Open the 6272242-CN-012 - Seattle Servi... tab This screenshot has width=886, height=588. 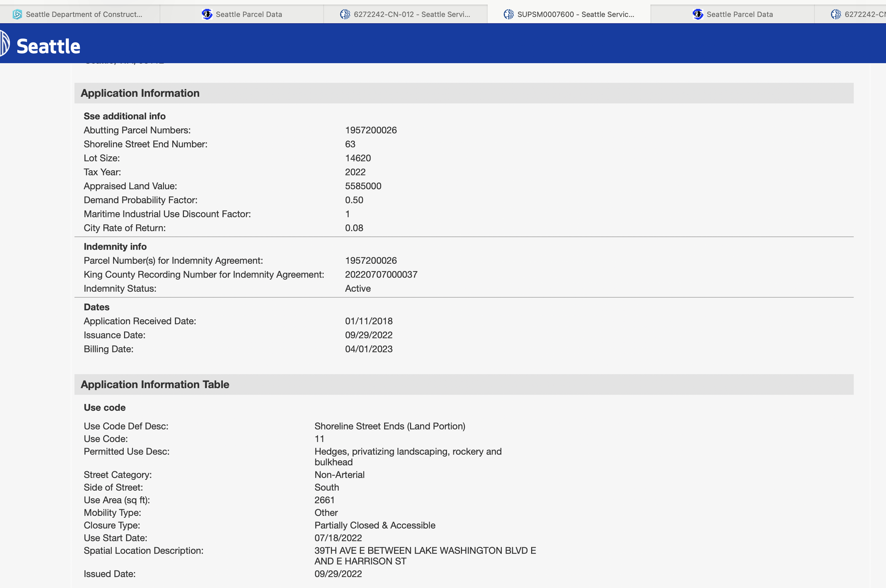click(411, 14)
